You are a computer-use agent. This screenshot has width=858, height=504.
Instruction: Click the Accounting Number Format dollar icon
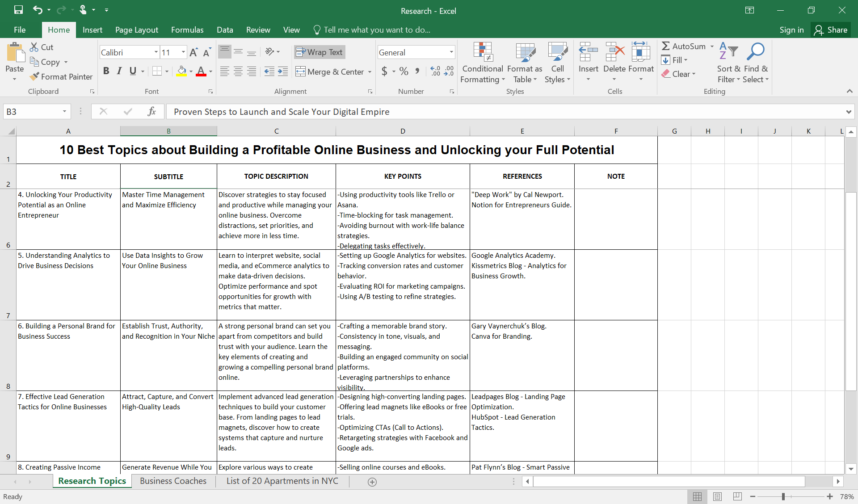[x=384, y=71]
